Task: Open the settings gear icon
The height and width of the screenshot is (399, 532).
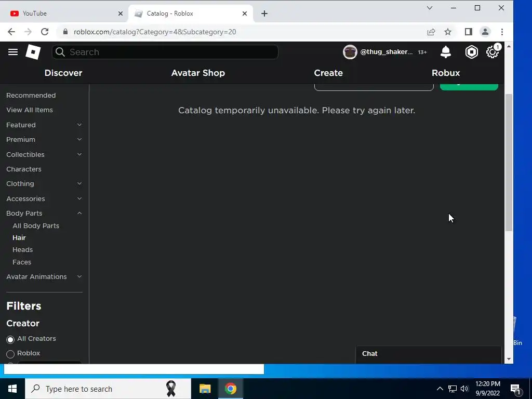Action: (493, 52)
